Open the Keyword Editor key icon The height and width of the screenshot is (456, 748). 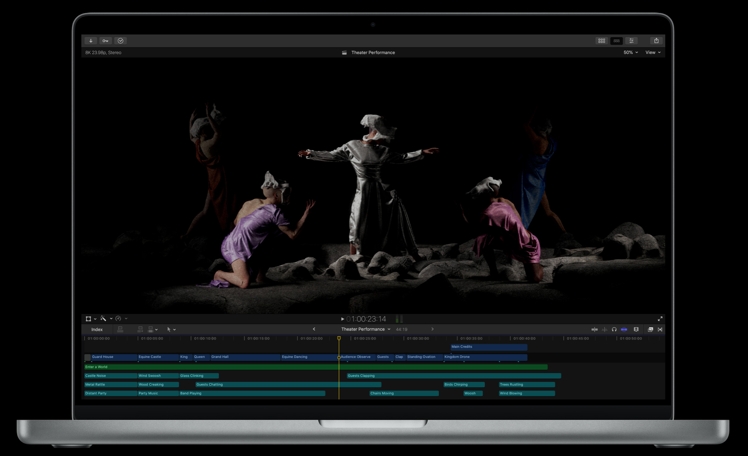pyautogui.click(x=105, y=41)
